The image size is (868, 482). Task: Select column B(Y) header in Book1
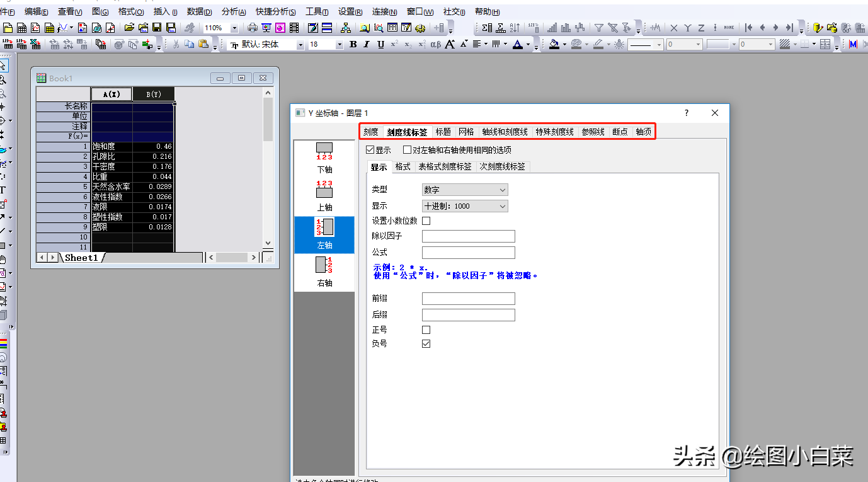pyautogui.click(x=153, y=94)
